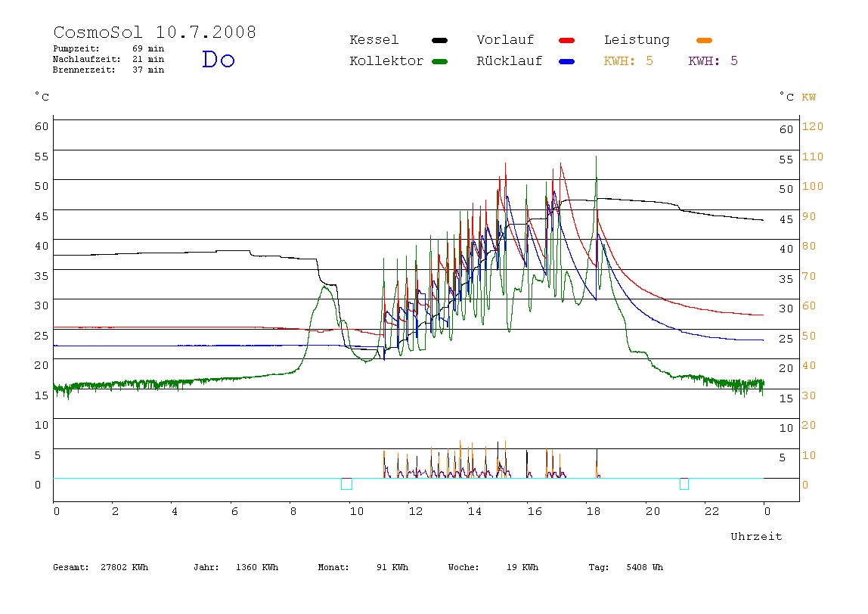The image size is (868, 614).
Task: Click the hour 18 tick label on time axis
Action: (594, 511)
